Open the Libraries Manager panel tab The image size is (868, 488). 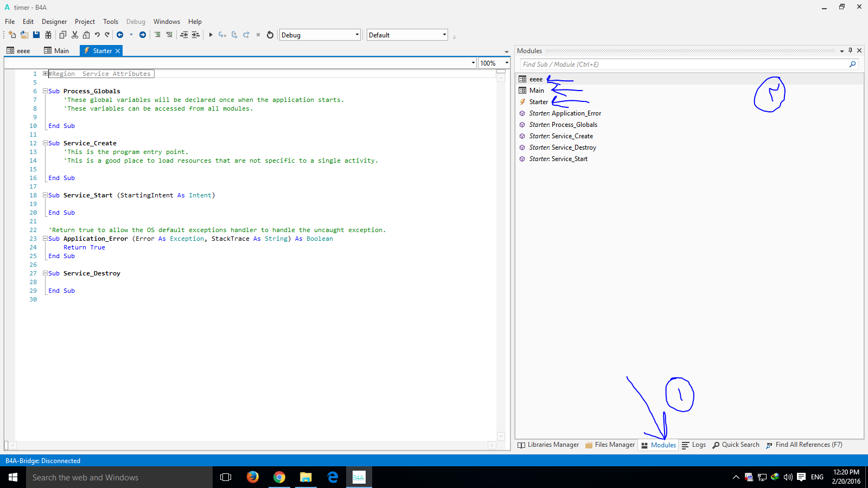[548, 445]
